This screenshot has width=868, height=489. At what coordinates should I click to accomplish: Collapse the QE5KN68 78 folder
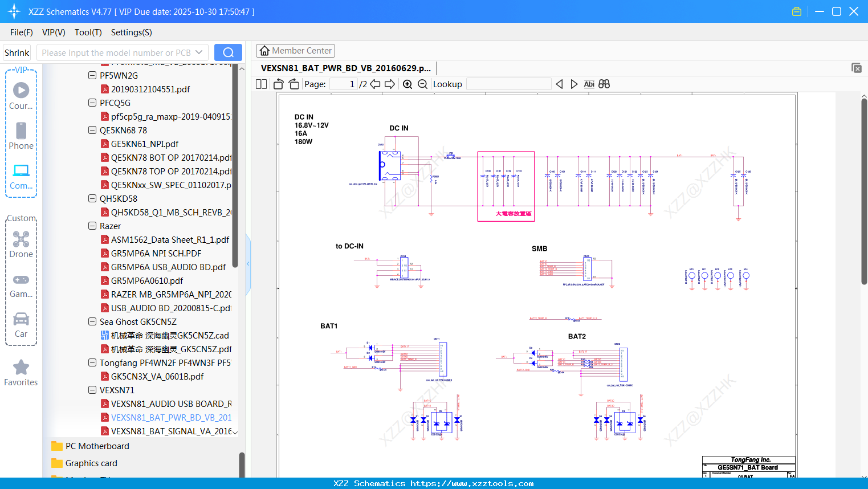(x=92, y=130)
